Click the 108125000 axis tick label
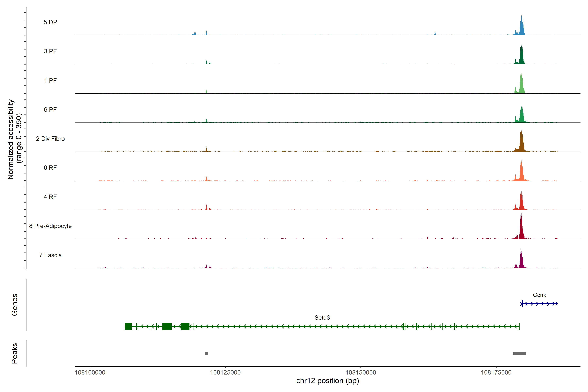588x392 pixels. coord(225,373)
